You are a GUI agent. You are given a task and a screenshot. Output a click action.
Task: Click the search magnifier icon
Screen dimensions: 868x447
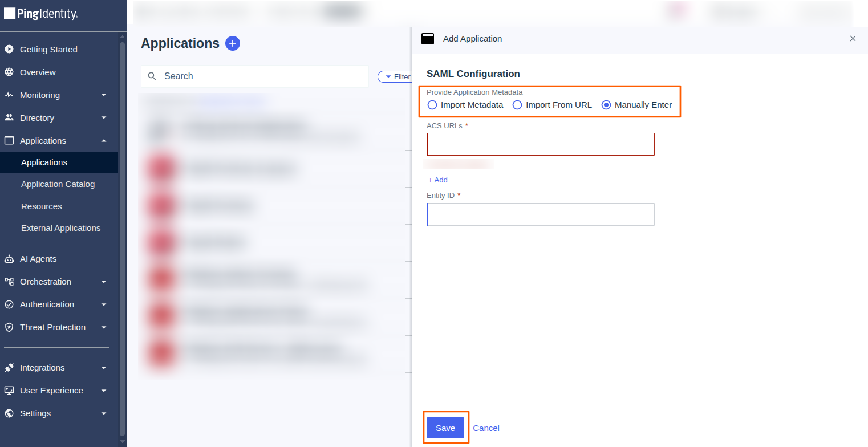[152, 76]
